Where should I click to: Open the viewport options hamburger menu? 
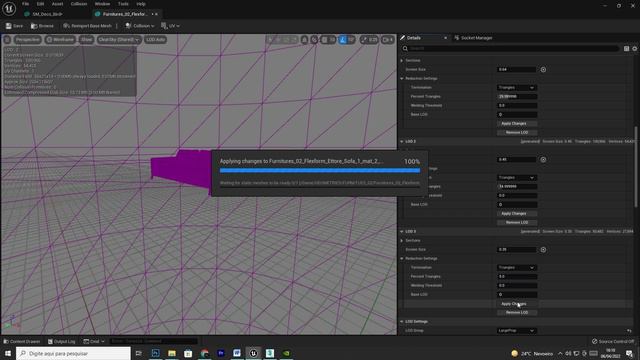pos(7,40)
